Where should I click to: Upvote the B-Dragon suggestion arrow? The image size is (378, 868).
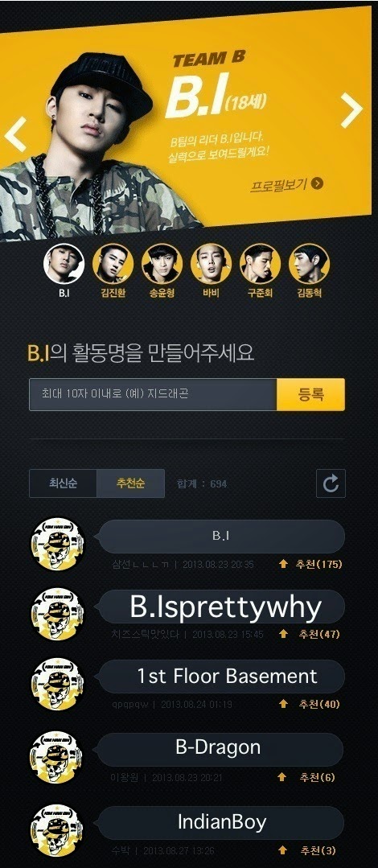tap(282, 777)
